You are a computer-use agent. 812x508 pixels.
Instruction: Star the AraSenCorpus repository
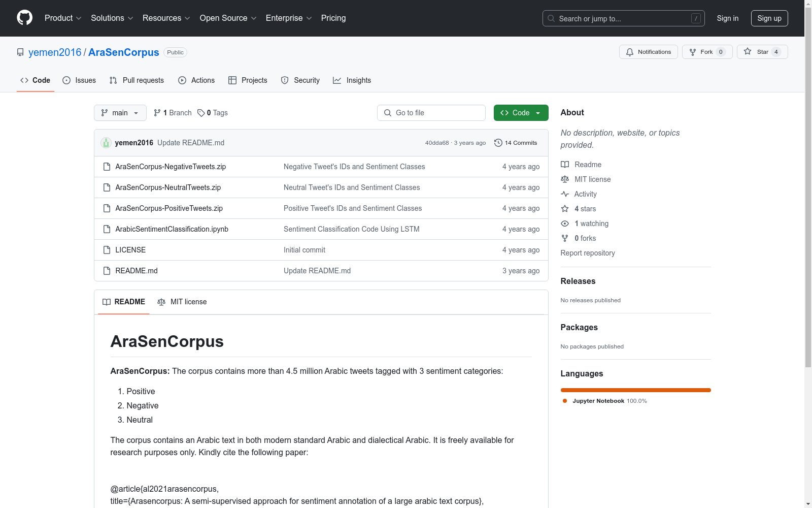(762, 52)
